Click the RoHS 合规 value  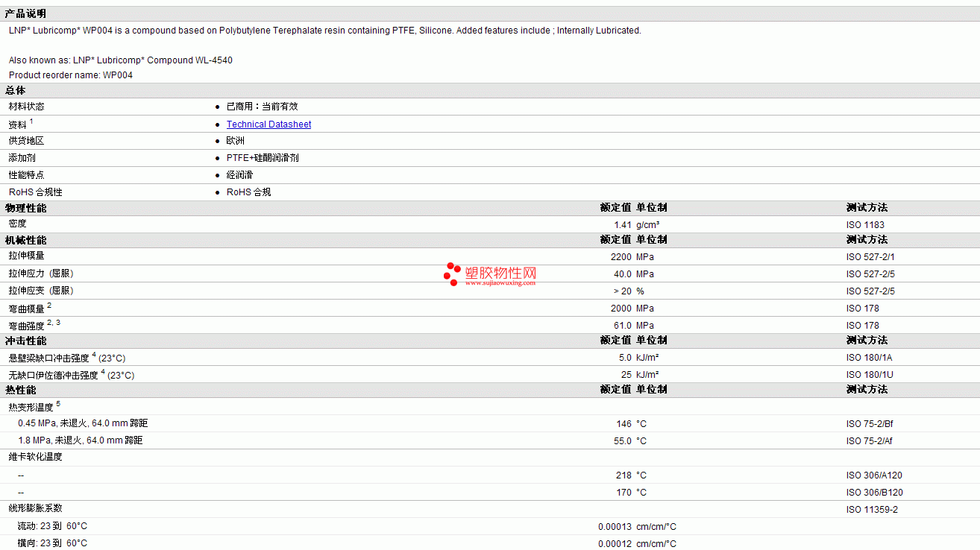pyautogui.click(x=249, y=192)
